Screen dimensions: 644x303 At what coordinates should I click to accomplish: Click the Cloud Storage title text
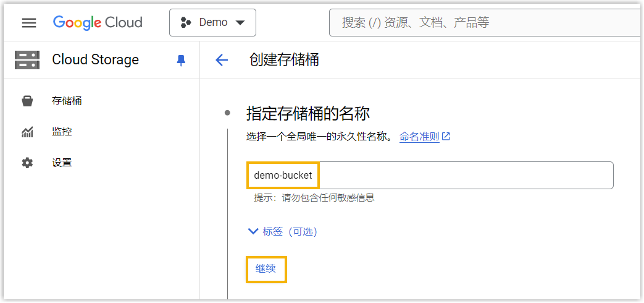[x=95, y=60]
